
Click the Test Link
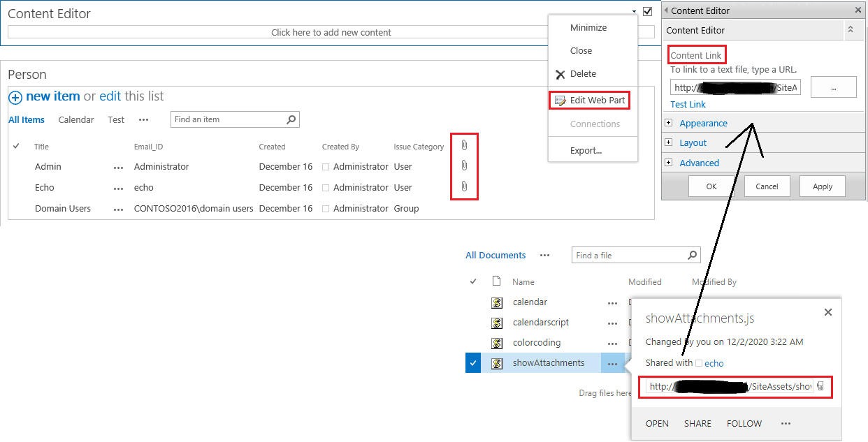688,104
